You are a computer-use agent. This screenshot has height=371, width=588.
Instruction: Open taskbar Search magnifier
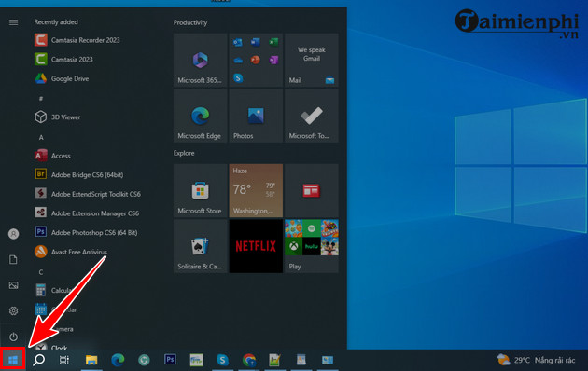pyautogui.click(x=38, y=360)
